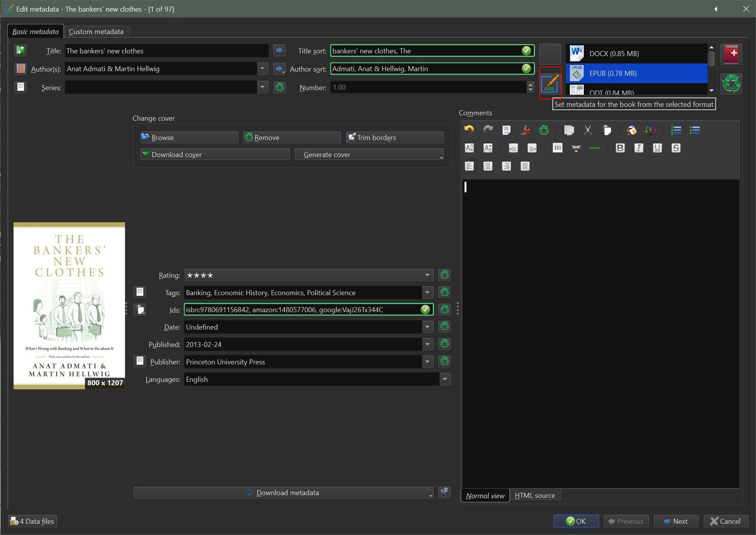The image size is (756, 535).
Task: Toggle italic text in comments editor
Action: [x=639, y=148]
